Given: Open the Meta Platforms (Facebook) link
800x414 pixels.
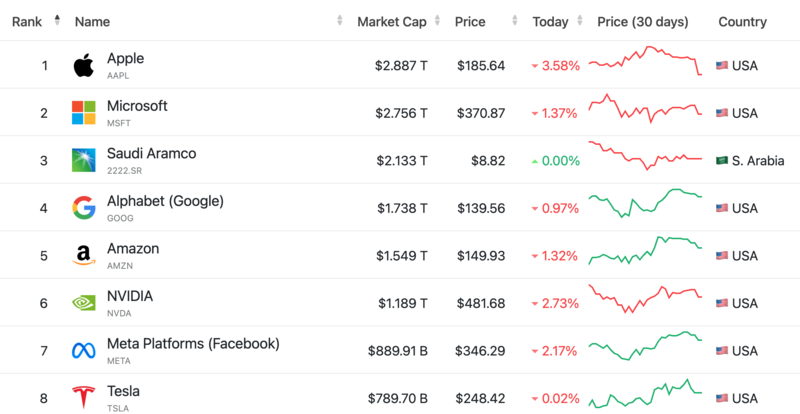Looking at the screenshot, I should [193, 344].
